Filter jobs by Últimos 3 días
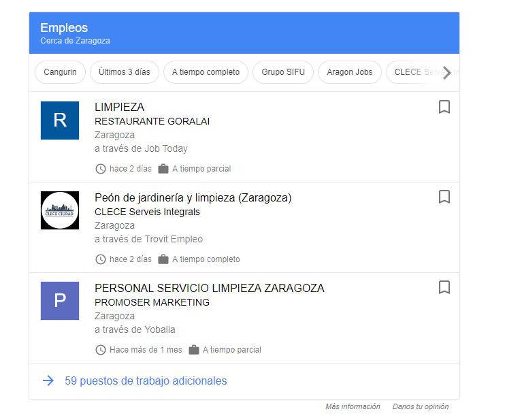Screen dimensions: 505x420 pyautogui.click(x=125, y=72)
